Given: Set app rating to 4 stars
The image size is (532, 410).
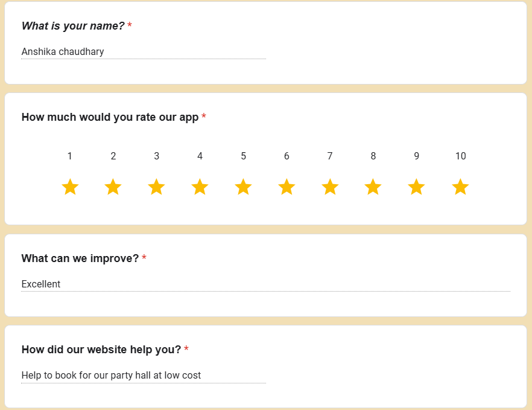Looking at the screenshot, I should pos(200,187).
